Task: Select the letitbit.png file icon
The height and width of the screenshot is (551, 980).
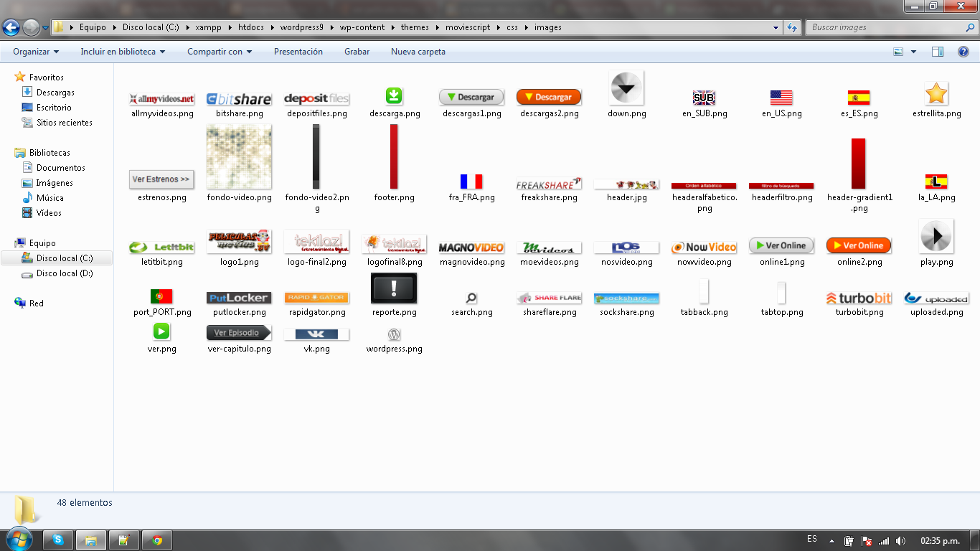Action: pos(162,248)
